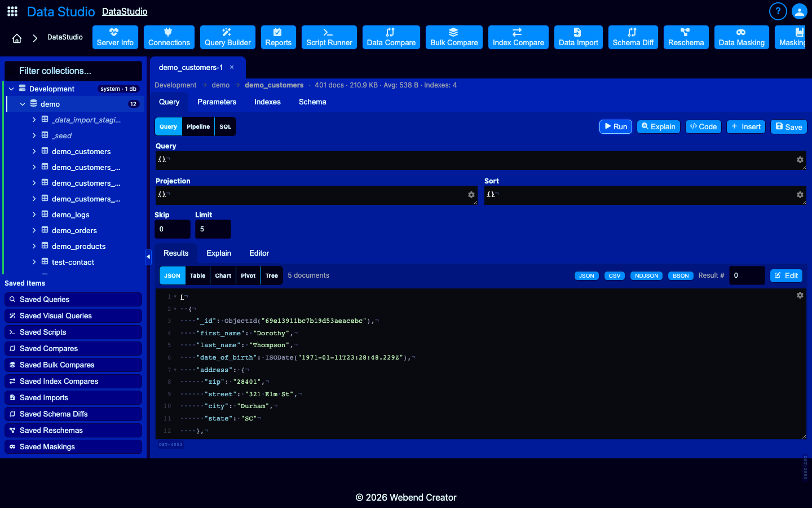Click the Insert button
812x508 pixels.
click(746, 126)
